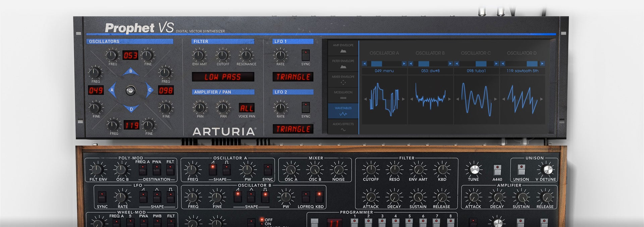Viewport: 644px width, 227px height.
Task: Click the Oscillator D wavetable slider handle
Action: (x=532, y=64)
